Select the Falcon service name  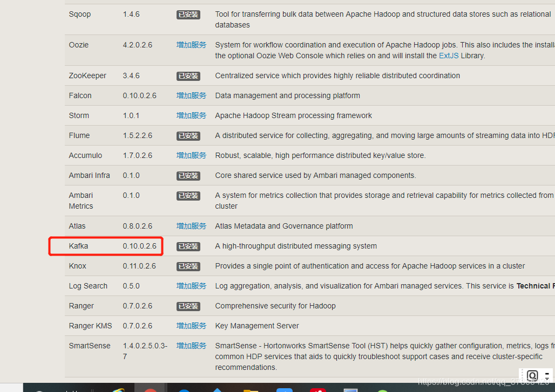[x=80, y=95]
